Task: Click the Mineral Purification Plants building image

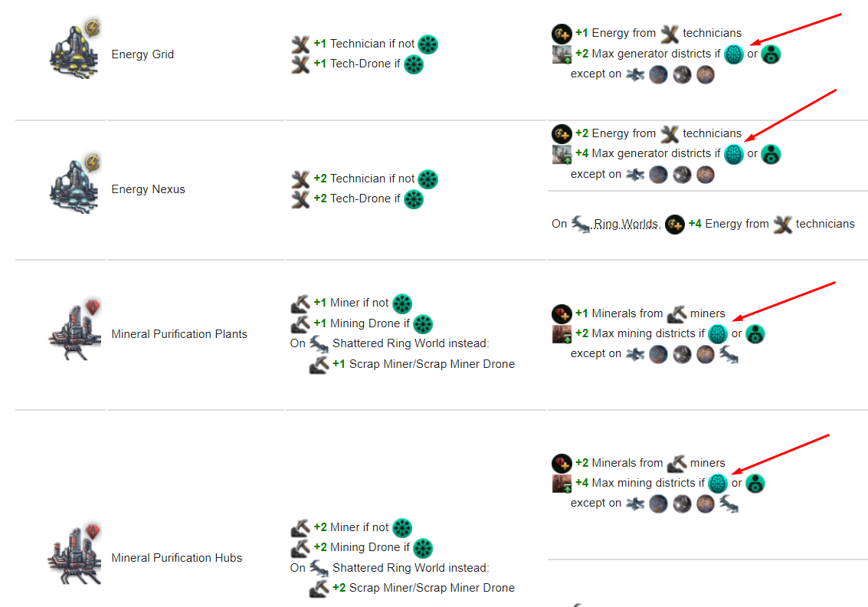Action: (x=75, y=330)
